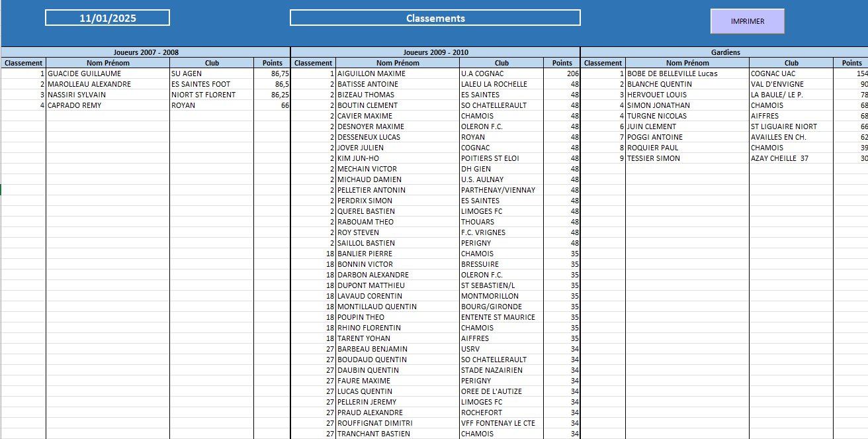Select goalkeeper BOBE DE BELLEVILLE Lucas
868x439 pixels.
click(x=687, y=73)
